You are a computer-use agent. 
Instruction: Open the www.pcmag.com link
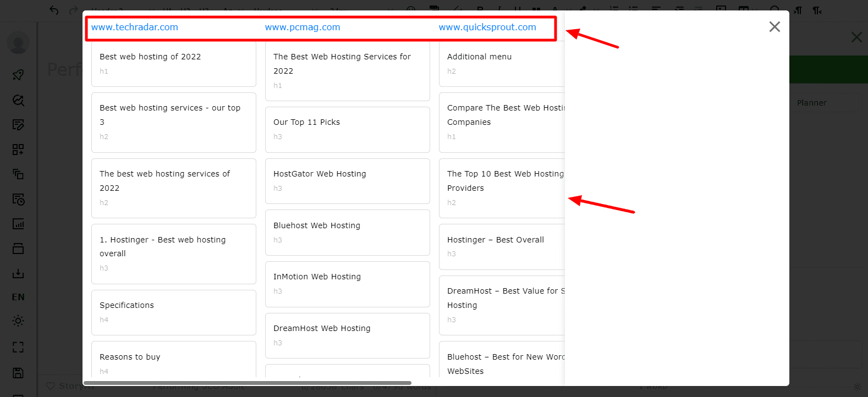click(x=303, y=27)
